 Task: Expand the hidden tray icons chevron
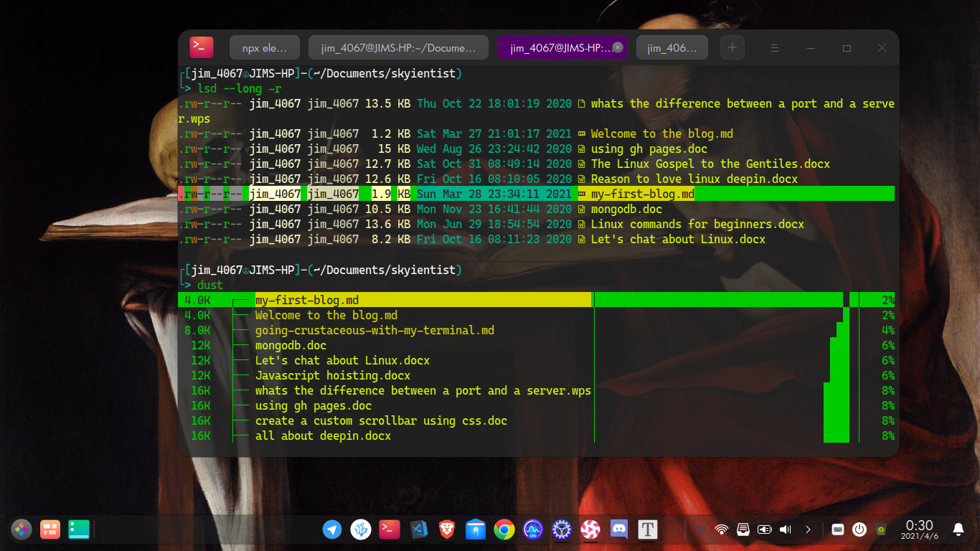[x=809, y=529]
